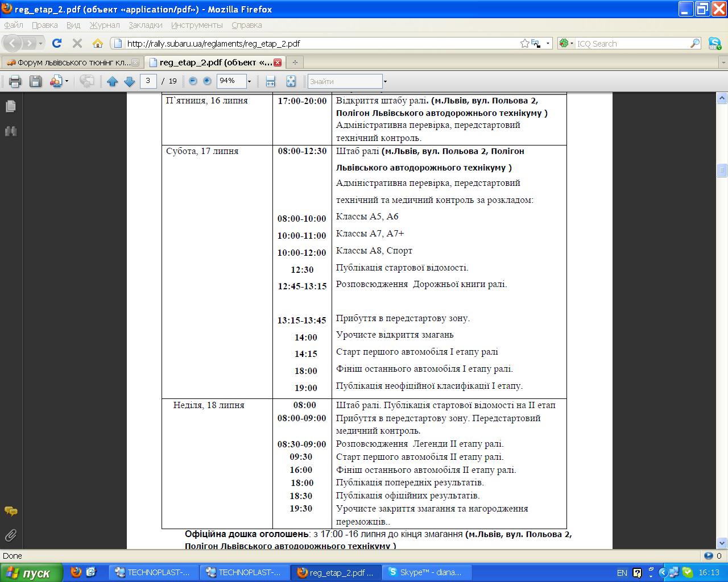This screenshot has height=582, width=728.
Task: Zoom in with the plus icon
Action: click(207, 81)
